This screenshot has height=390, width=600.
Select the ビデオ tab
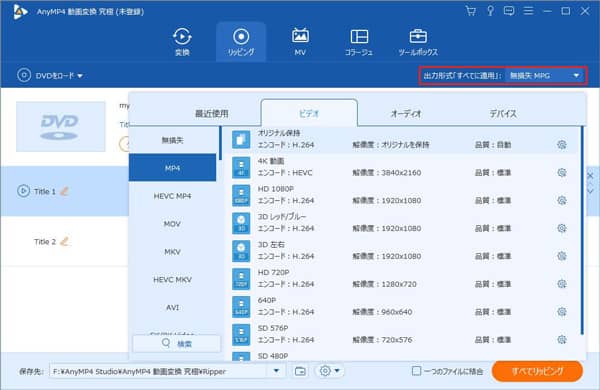309,113
